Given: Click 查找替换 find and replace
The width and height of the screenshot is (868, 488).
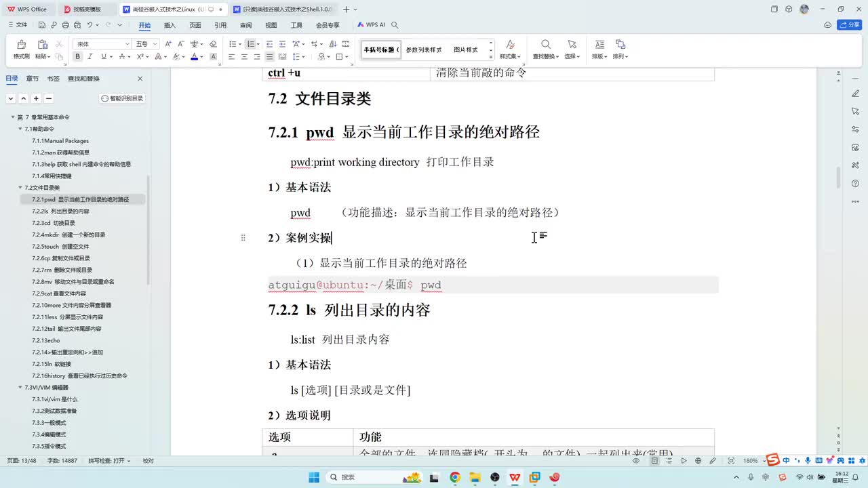Looking at the screenshot, I should [546, 49].
